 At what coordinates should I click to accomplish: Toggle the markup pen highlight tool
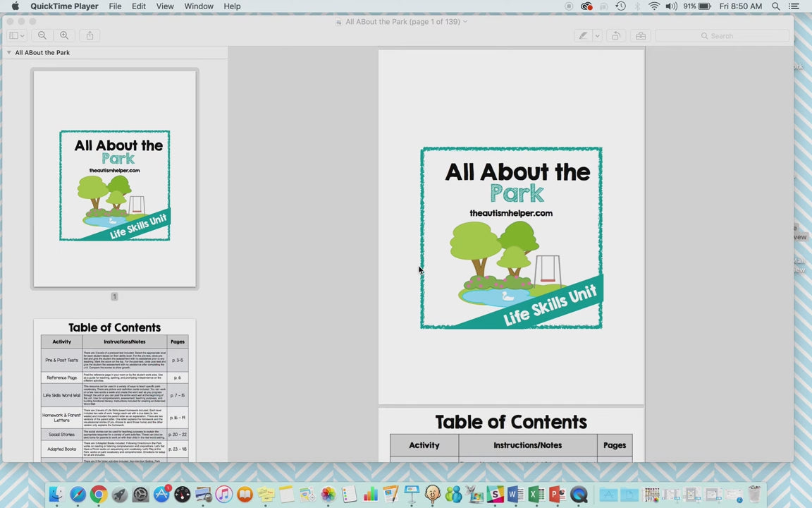point(583,35)
